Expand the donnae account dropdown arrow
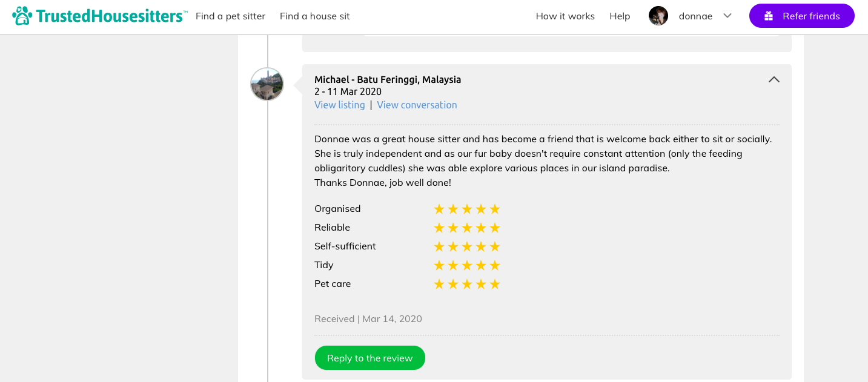Screen dimensions: 868x382 [x=727, y=16]
